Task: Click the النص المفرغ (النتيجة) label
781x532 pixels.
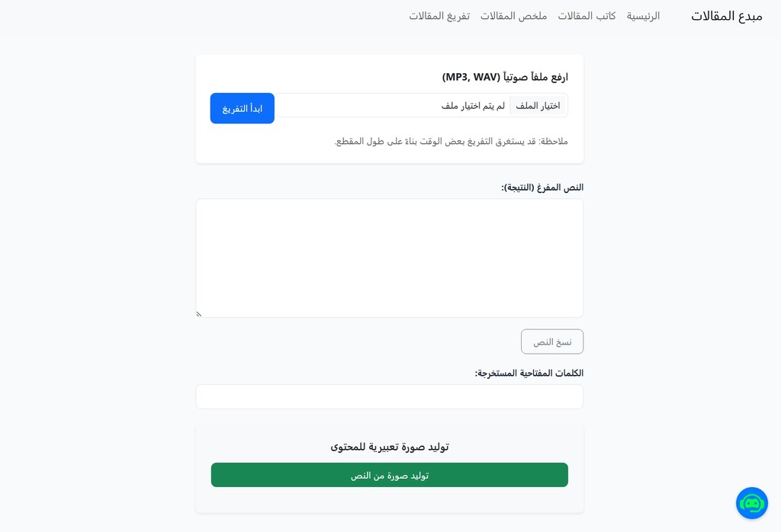Action: coord(542,187)
